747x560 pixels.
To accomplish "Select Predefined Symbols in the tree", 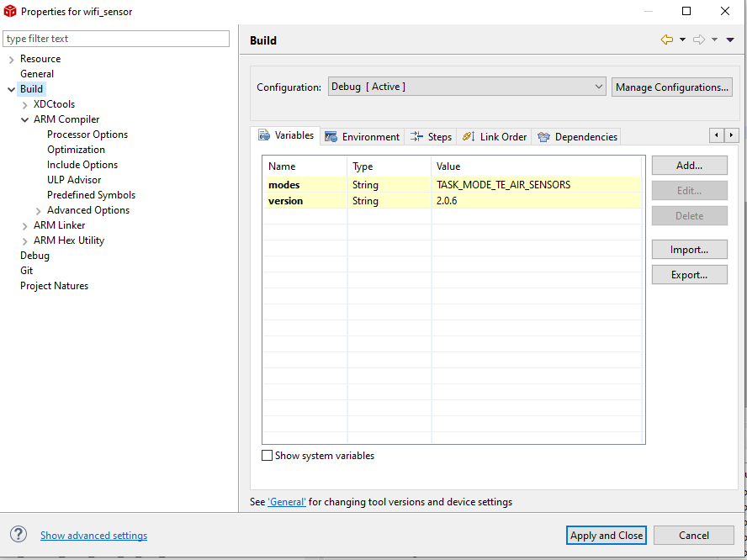I will [x=91, y=195].
